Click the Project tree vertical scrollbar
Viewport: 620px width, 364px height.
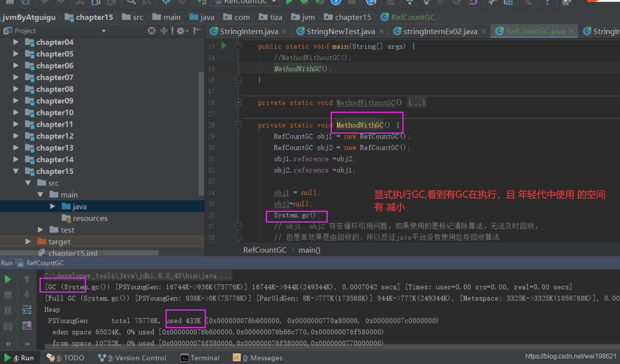201,134
